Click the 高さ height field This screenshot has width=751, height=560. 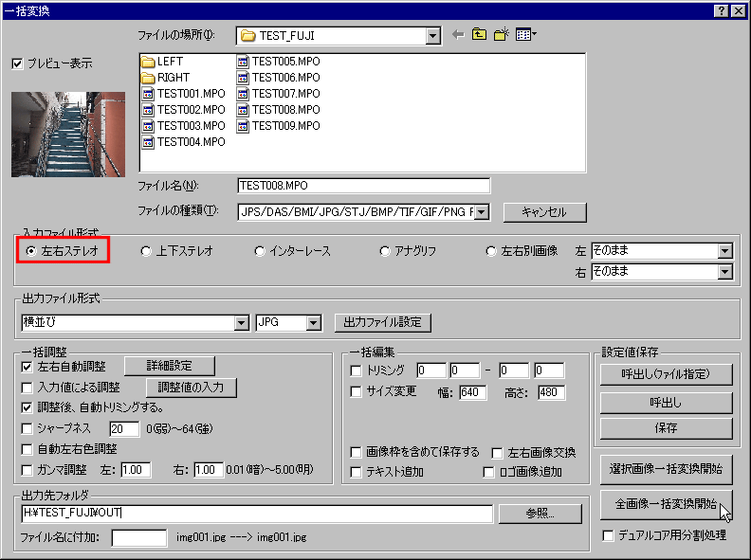(x=551, y=393)
